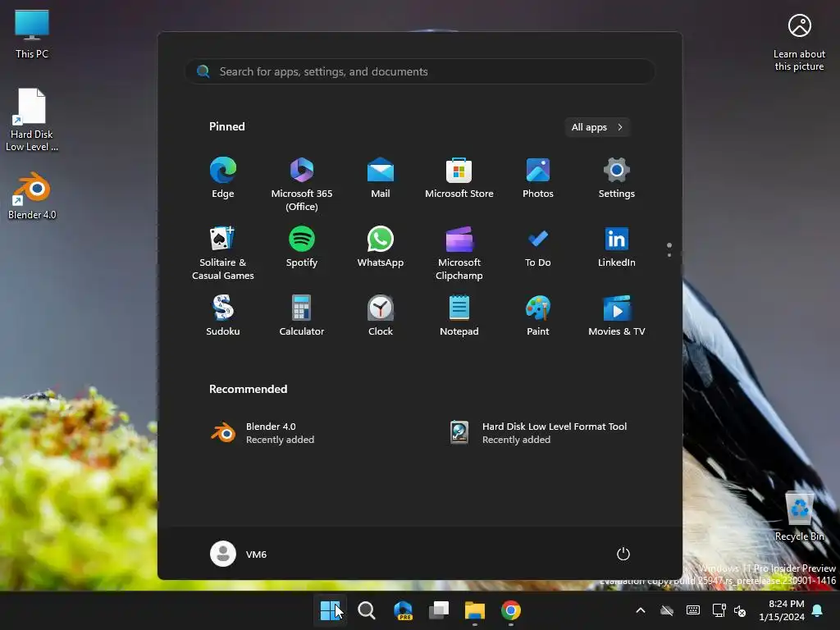Image resolution: width=840 pixels, height=630 pixels.
Task: Show hidden tray icons chevron
Action: point(640,610)
